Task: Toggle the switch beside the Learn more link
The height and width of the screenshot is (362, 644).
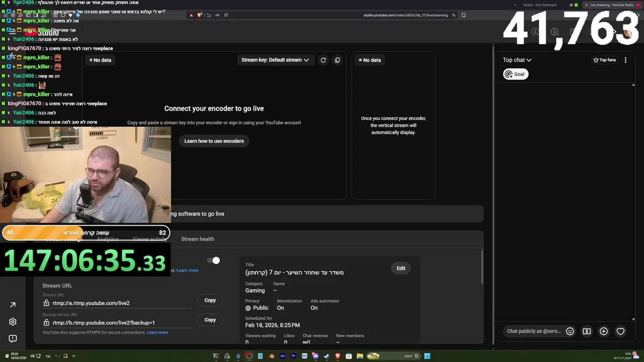Action: [213, 260]
